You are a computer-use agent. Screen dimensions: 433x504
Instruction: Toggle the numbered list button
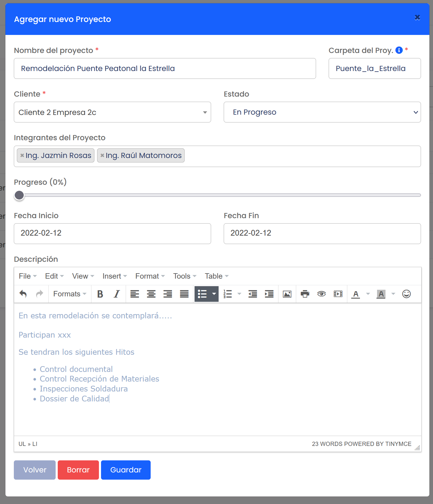click(228, 294)
